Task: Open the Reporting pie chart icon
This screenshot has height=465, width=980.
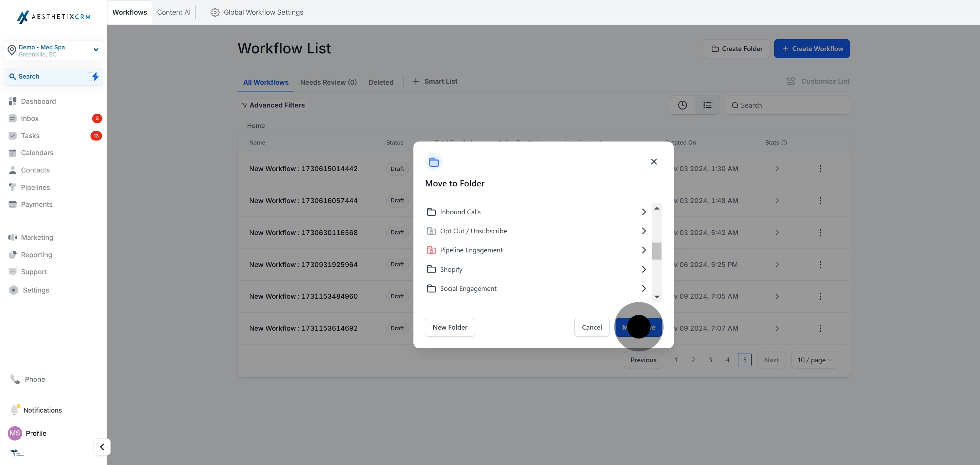Action: coord(13,255)
